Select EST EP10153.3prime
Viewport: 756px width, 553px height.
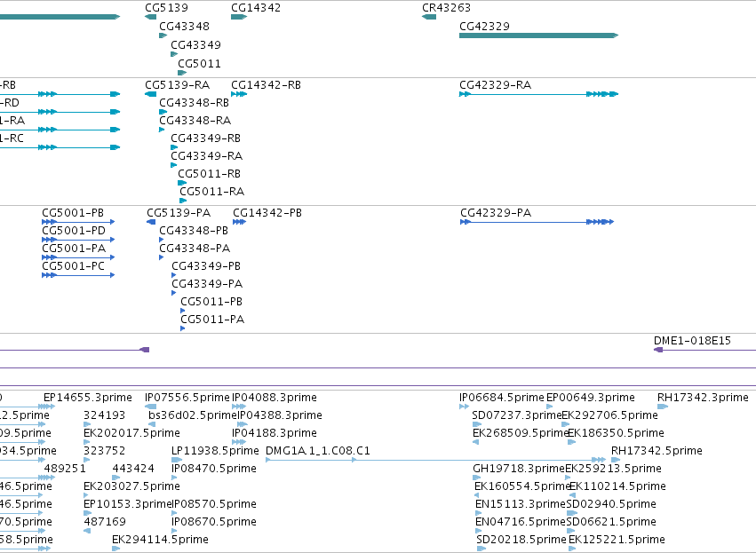coord(128,504)
